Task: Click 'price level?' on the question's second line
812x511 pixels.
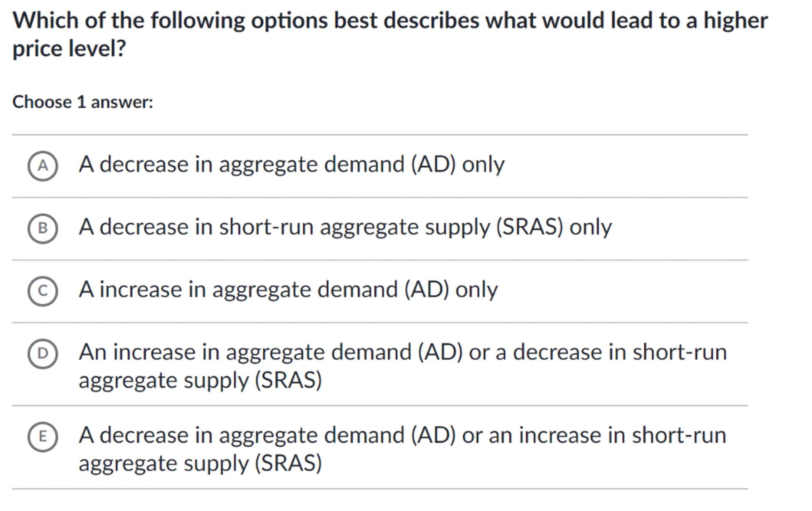Action: coord(69,49)
